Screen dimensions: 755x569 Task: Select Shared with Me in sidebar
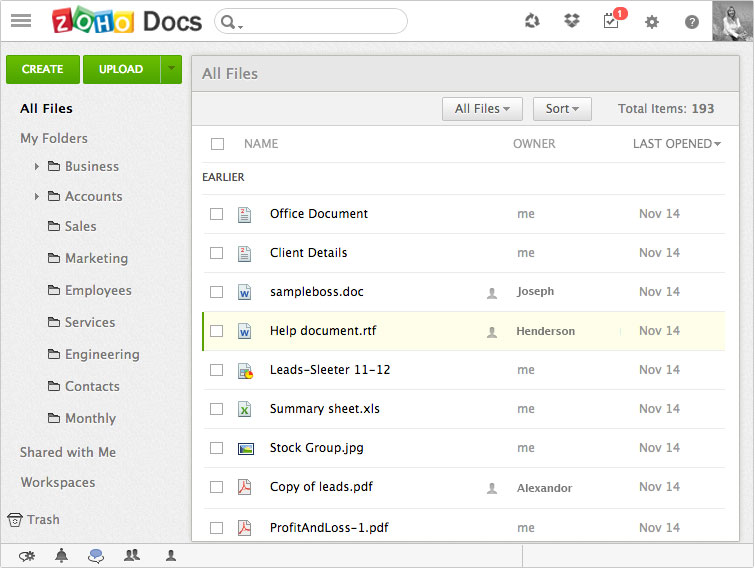tap(68, 452)
